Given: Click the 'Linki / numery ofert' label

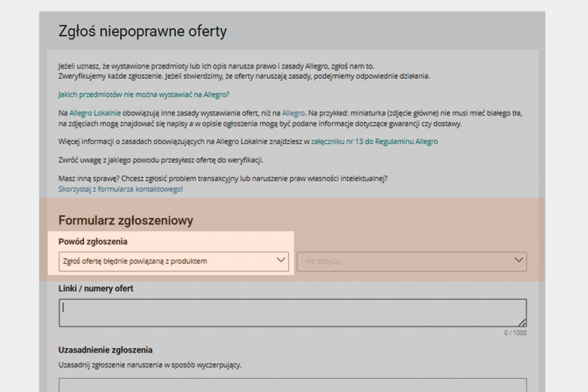Looking at the screenshot, I should [x=96, y=289].
